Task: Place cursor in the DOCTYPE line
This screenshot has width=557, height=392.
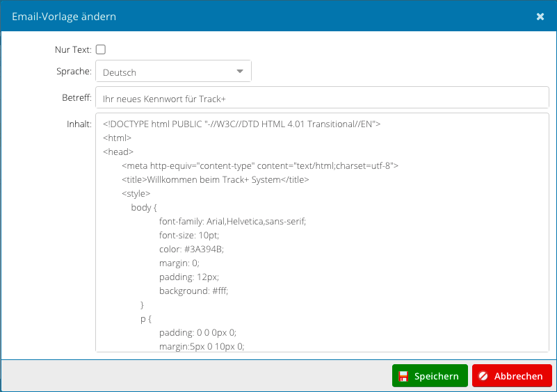Action: 241,124
